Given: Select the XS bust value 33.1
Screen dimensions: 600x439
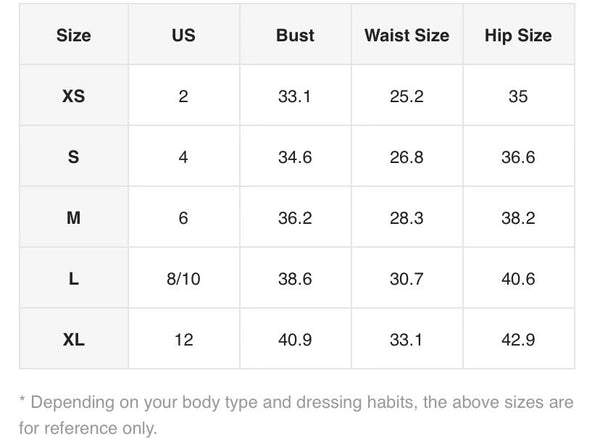Looking at the screenshot, I should (x=295, y=97).
